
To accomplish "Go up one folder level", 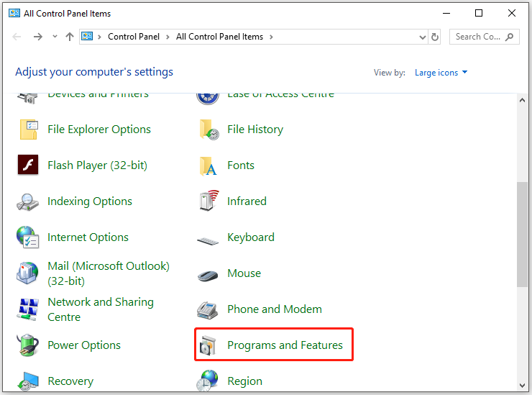I will click(x=70, y=37).
